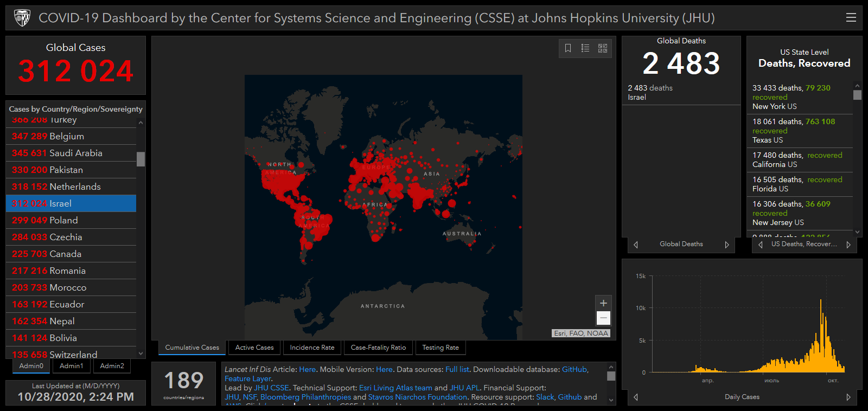Open the NSF financial support link
The image size is (868, 411).
point(250,397)
